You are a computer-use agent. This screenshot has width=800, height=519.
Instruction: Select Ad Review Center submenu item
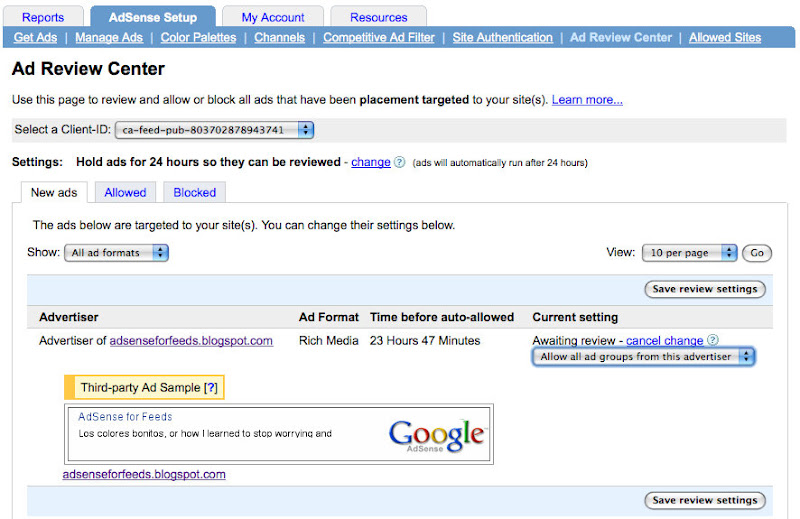(621, 37)
